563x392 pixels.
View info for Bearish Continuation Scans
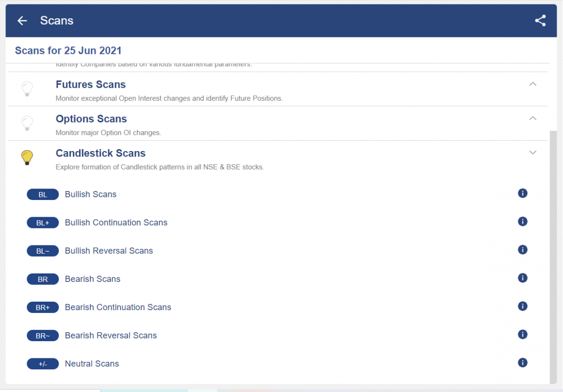(x=523, y=306)
